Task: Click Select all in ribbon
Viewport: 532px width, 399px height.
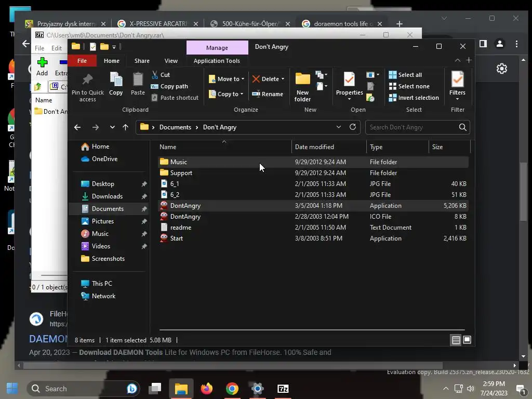Action: coord(405,75)
